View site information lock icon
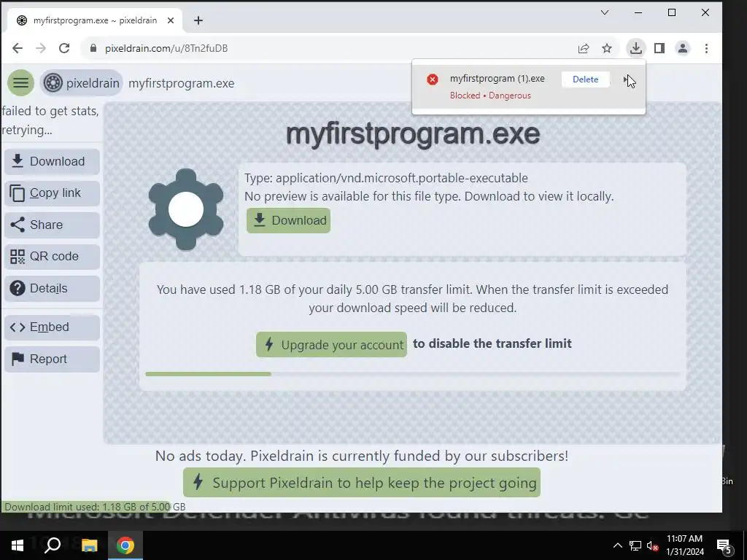747x560 pixels. point(93,48)
